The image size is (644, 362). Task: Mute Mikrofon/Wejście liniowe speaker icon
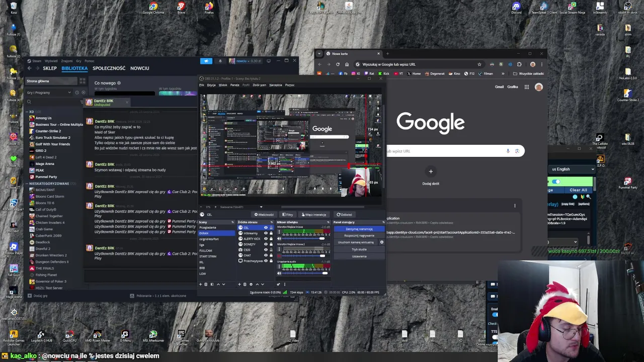[x=279, y=238]
